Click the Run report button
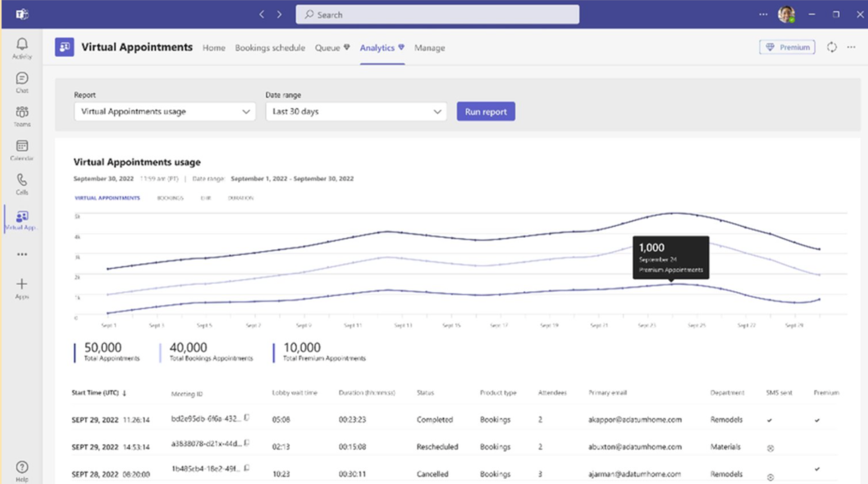The height and width of the screenshot is (484, 868). click(486, 112)
